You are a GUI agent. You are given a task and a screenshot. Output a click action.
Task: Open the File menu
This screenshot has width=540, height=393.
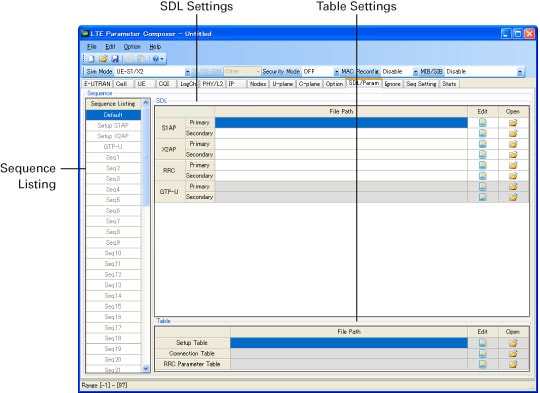92,46
